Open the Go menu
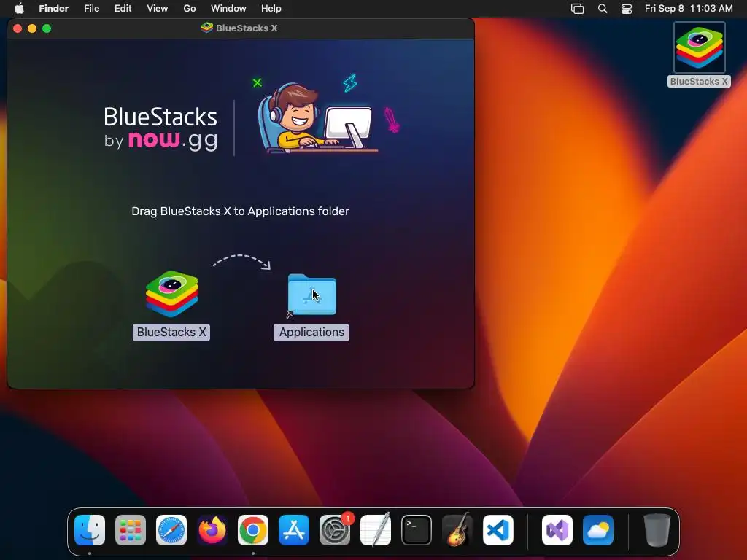This screenshot has width=747, height=560. (190, 9)
